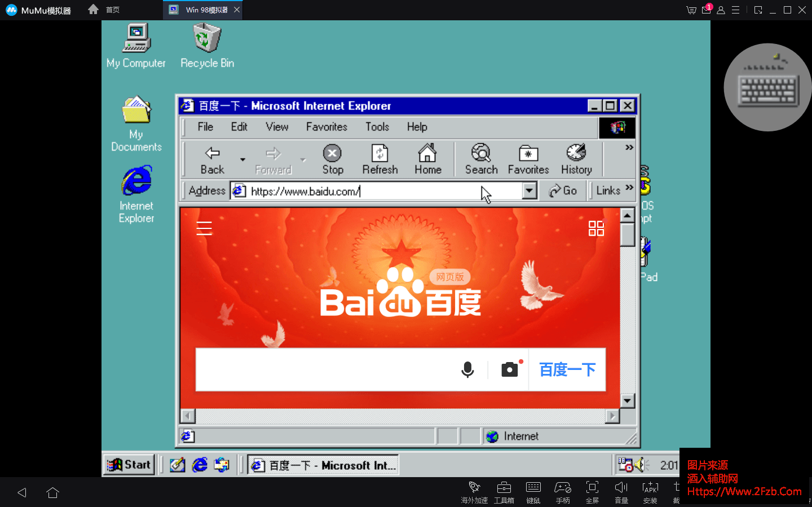This screenshot has width=812, height=507.
Task: Click the Show Desktop quick launch icon
Action: 178,465
